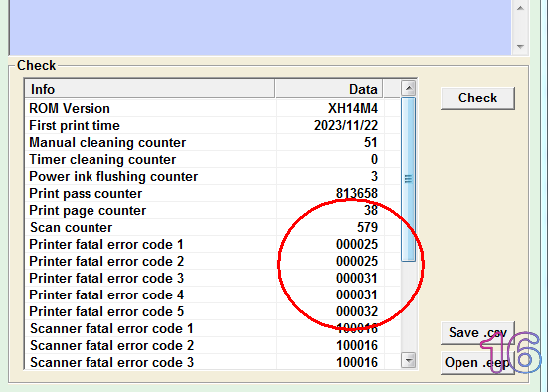
Task: Click list scrollbar up arrow
Action: 409,88
